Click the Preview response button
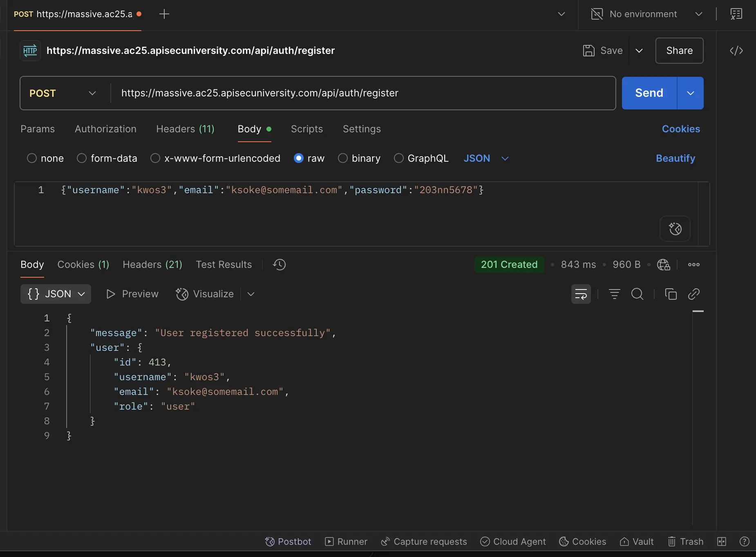 [132, 294]
